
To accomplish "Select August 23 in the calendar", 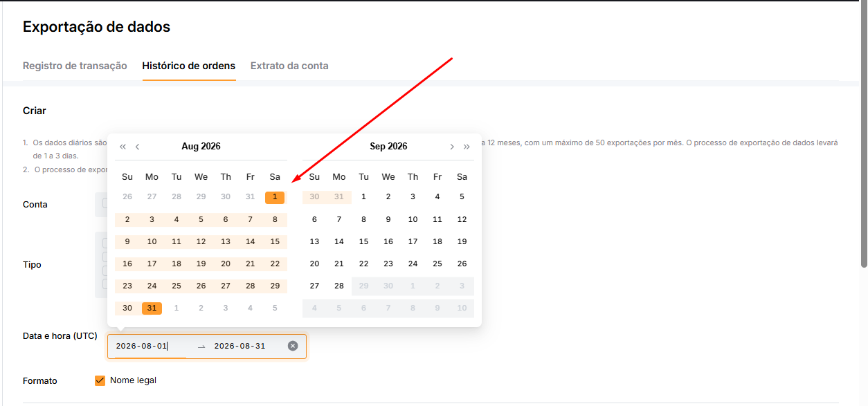I will click(127, 286).
